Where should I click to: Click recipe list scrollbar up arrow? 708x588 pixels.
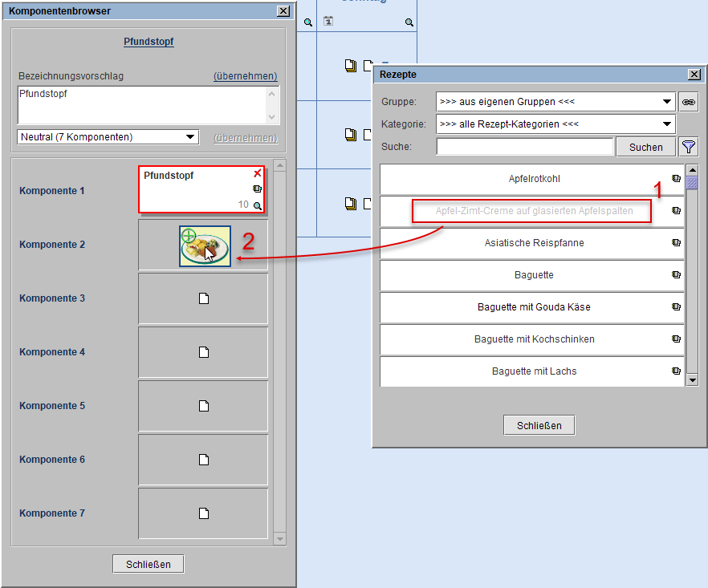(x=692, y=170)
